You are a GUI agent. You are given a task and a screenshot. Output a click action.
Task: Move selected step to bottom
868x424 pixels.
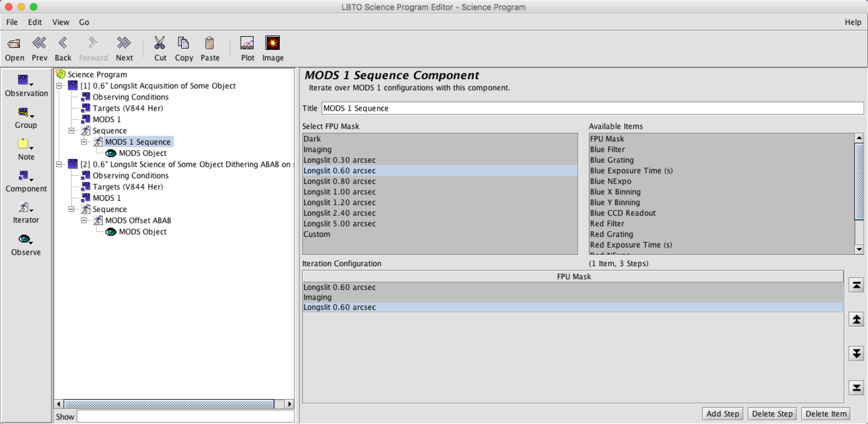857,387
